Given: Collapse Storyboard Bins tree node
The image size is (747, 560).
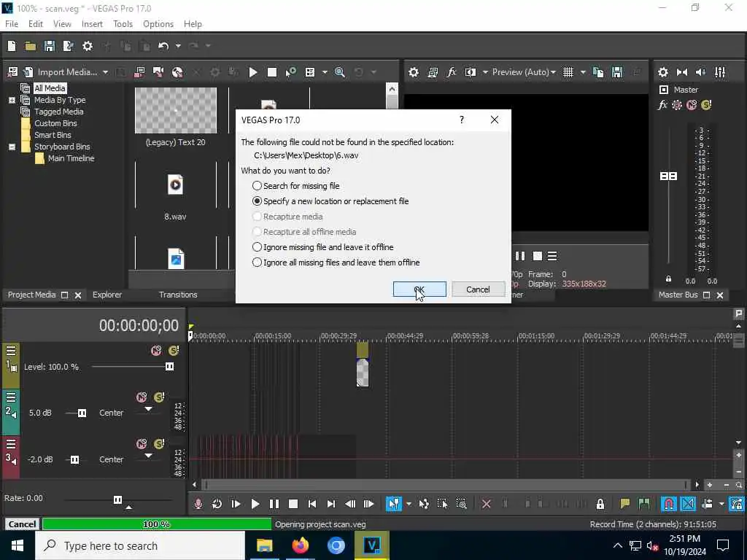Looking at the screenshot, I should [x=12, y=147].
